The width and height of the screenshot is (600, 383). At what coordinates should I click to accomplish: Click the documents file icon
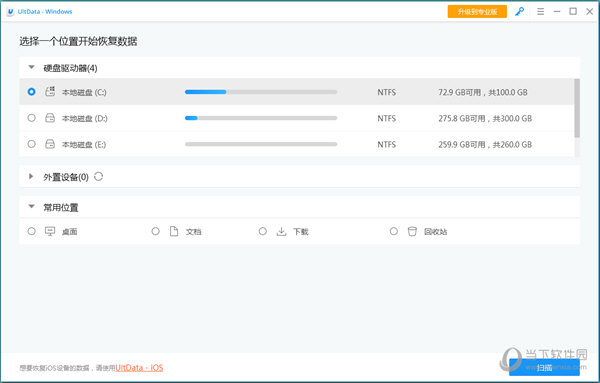tap(174, 231)
